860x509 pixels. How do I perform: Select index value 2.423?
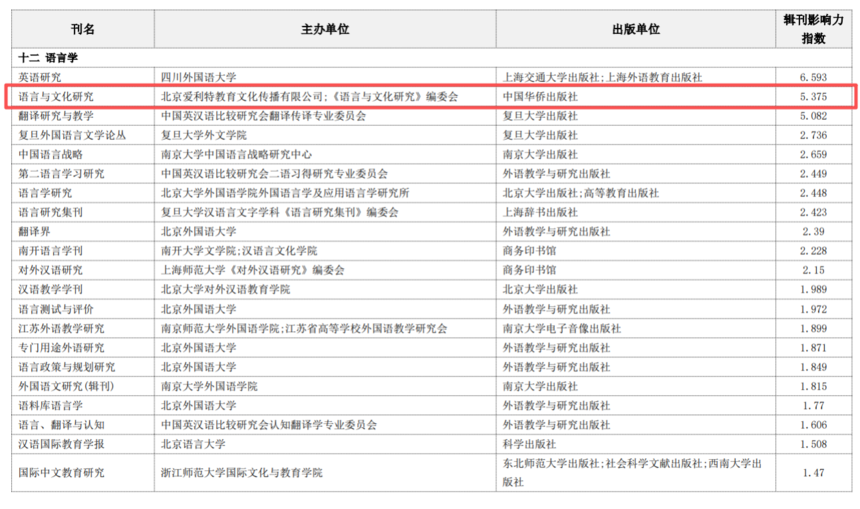click(x=813, y=212)
